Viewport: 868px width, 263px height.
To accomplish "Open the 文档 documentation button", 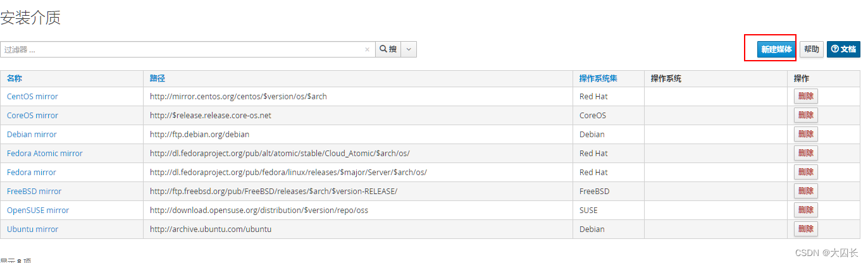I will coord(843,49).
